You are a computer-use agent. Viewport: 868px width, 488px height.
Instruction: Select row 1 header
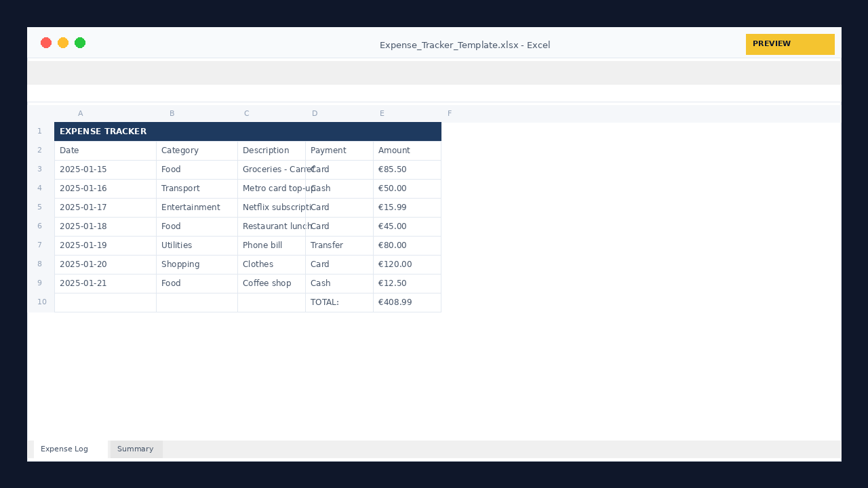[x=39, y=131]
